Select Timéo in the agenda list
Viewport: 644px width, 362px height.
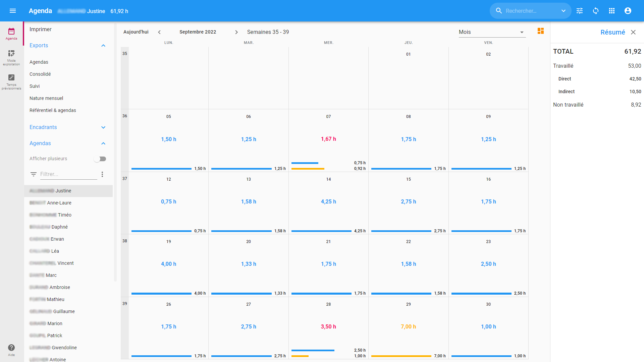point(68,215)
